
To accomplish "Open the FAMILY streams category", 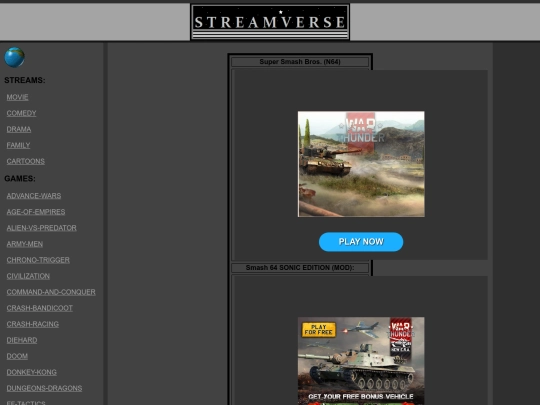I will 18,145.
